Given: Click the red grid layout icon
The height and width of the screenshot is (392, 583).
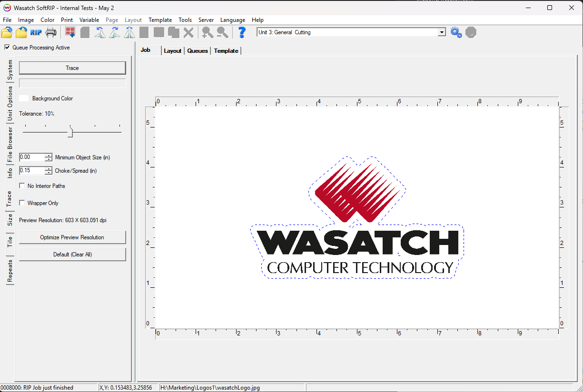Looking at the screenshot, I should coord(70,32).
